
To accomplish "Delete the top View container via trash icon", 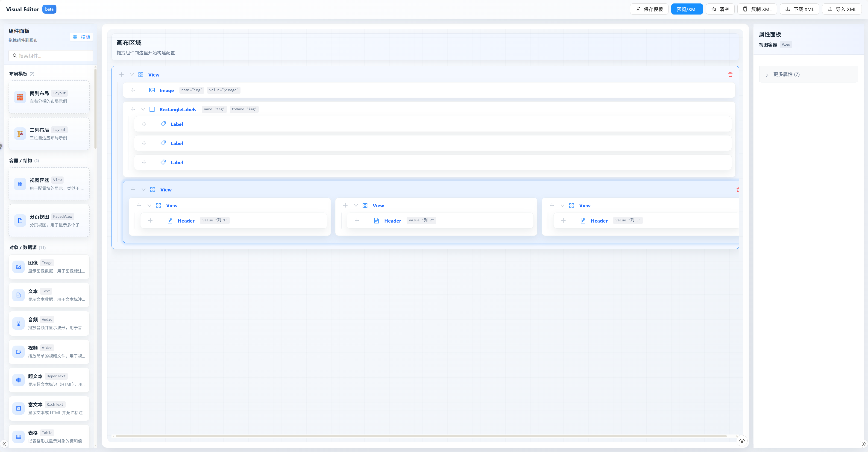I will [x=730, y=74].
